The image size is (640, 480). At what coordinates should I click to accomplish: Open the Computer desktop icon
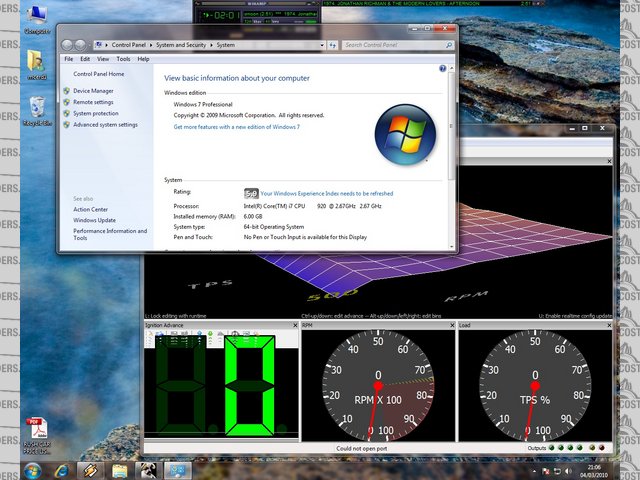[x=37, y=19]
